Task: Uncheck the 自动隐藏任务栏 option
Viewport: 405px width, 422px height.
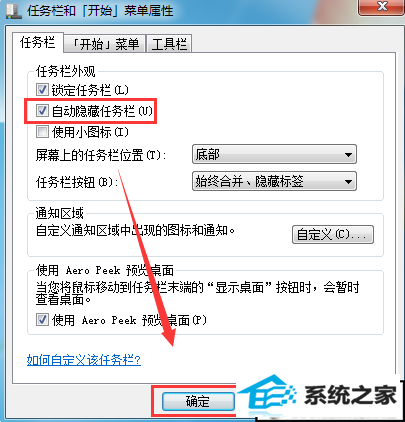Action: pos(42,111)
